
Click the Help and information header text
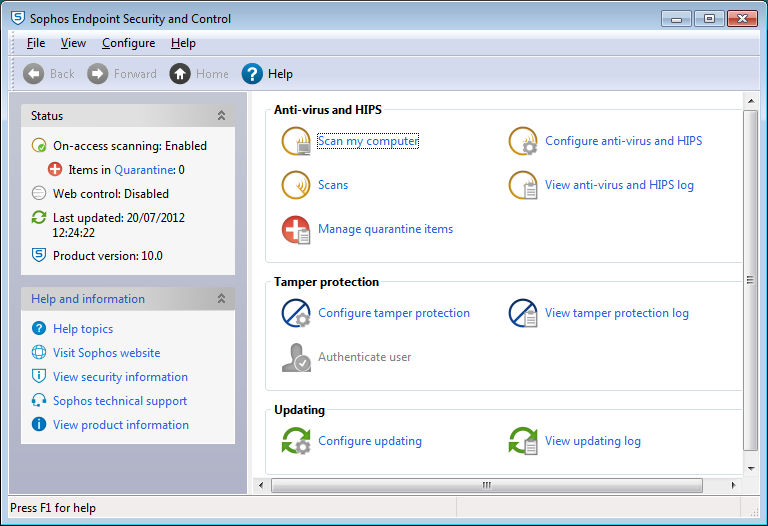88,299
